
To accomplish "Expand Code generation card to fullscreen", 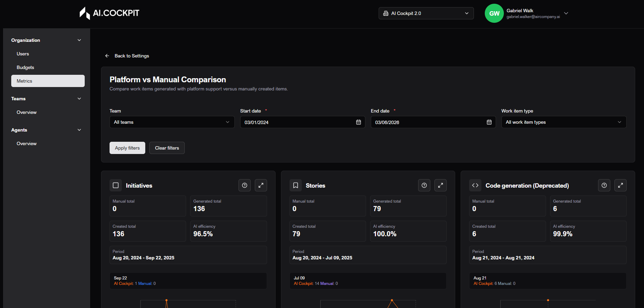I will point(620,185).
